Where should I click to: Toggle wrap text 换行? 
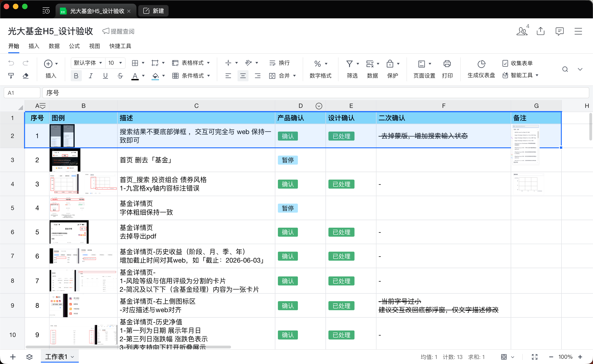click(x=279, y=63)
